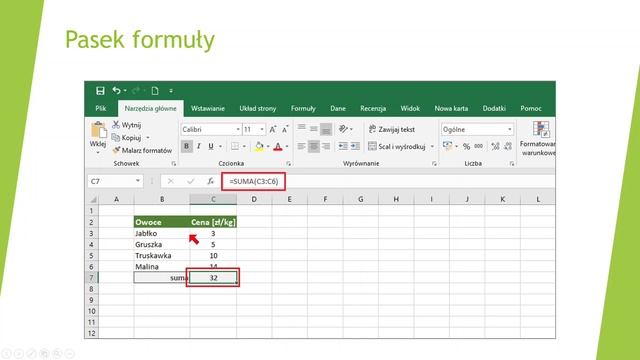The image size is (640, 360).
Task: Center cell text horizontally
Action: (x=313, y=146)
